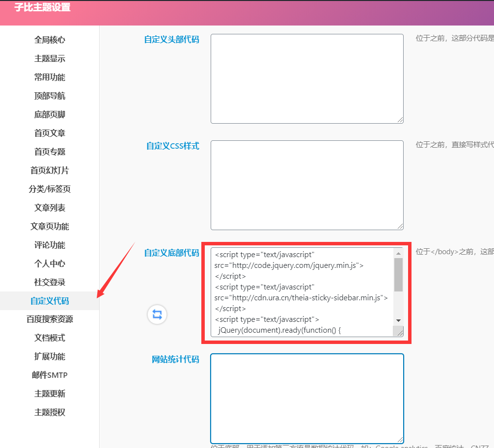Screen dimensions: 494x448
Task: Click inside the 自定义CSS样式 textarea
Action: point(307,185)
